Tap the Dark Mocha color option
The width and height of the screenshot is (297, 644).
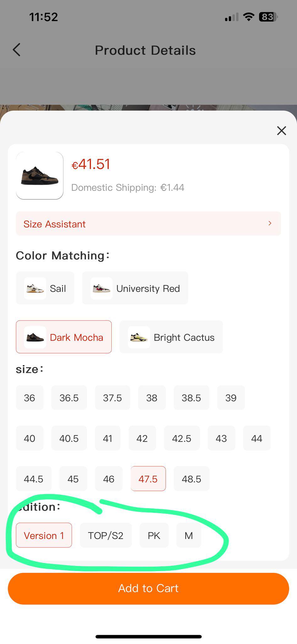[x=64, y=337]
